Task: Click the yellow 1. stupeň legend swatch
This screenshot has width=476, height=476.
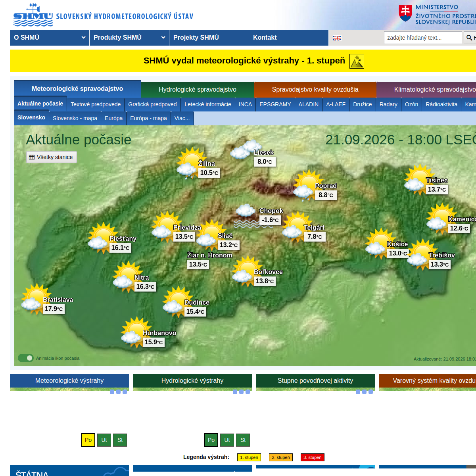Action: click(249, 457)
